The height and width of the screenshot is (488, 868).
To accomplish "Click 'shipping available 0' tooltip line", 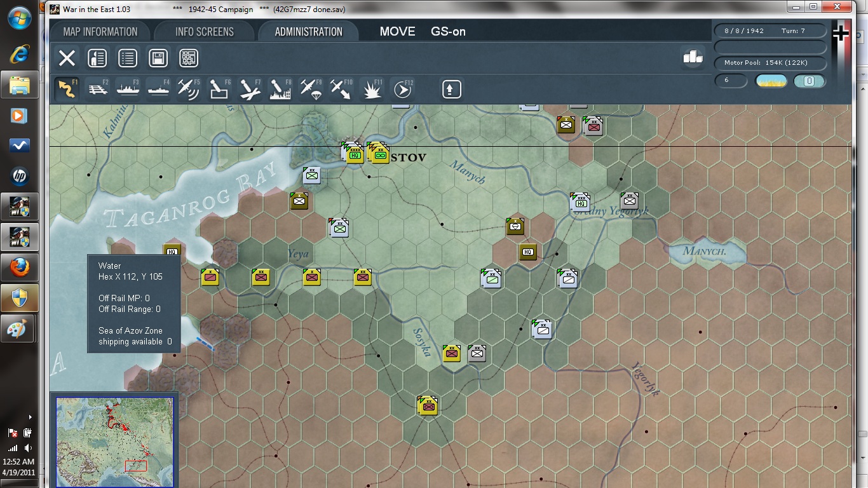I will 135,342.
